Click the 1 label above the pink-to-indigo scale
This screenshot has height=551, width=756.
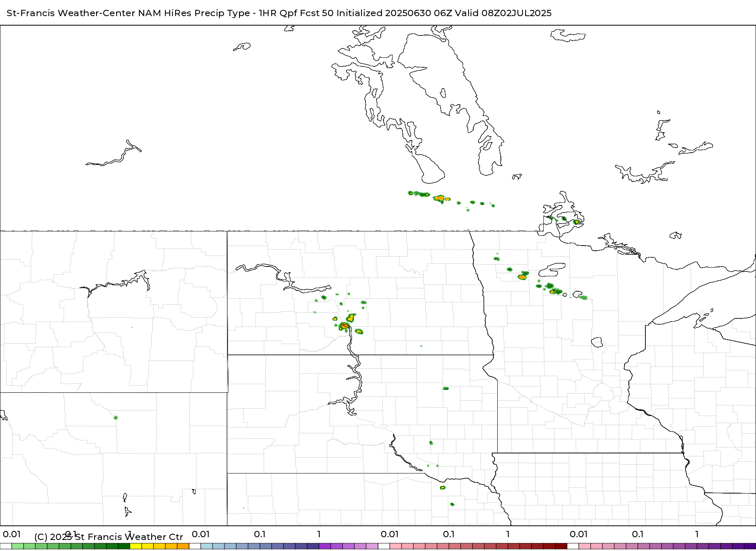click(697, 534)
